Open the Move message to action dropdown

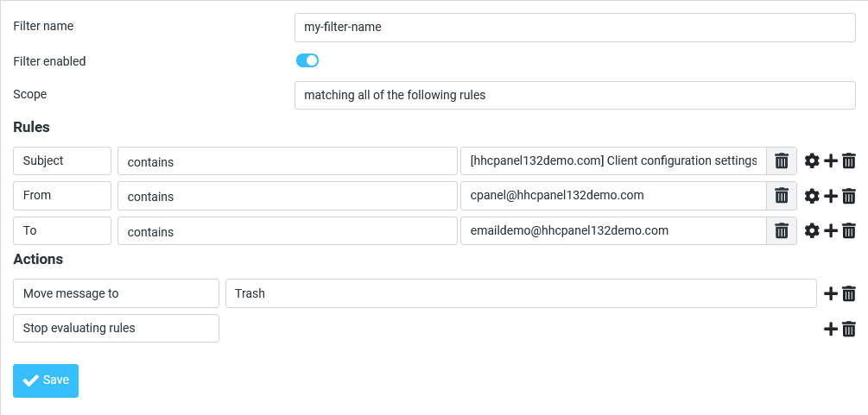(116, 293)
